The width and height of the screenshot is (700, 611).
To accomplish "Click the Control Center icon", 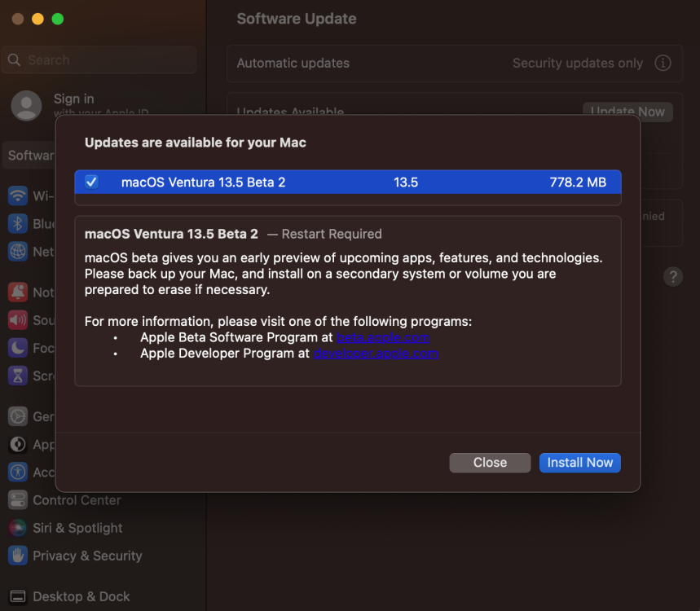I will (x=18, y=500).
